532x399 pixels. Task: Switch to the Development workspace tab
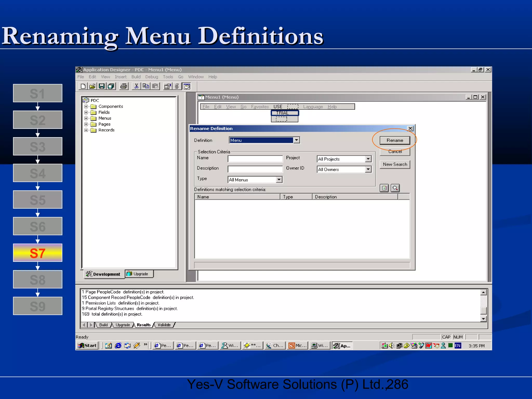[104, 274]
